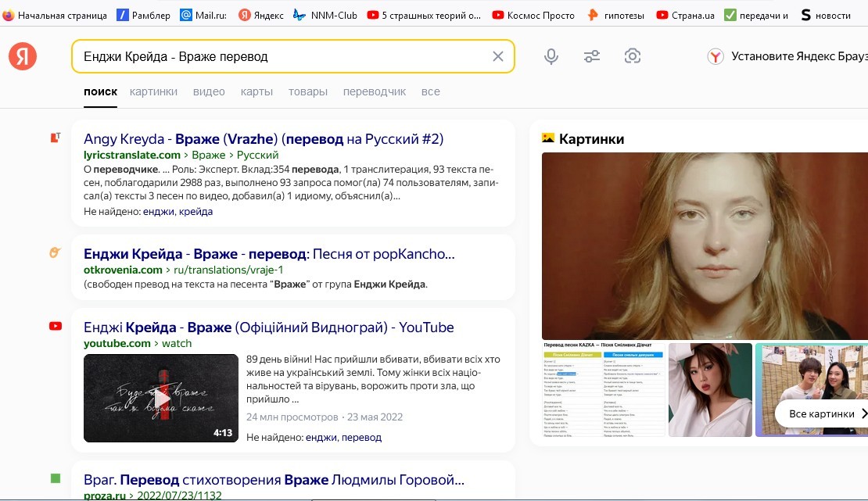Switch to the товары tab
Viewport: 868px width, 501px height.
point(308,92)
